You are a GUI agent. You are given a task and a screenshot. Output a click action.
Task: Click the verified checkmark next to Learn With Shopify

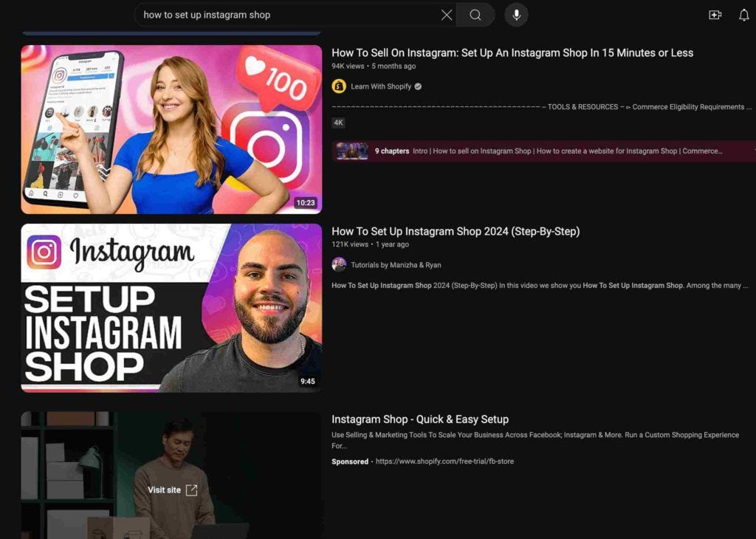(418, 86)
